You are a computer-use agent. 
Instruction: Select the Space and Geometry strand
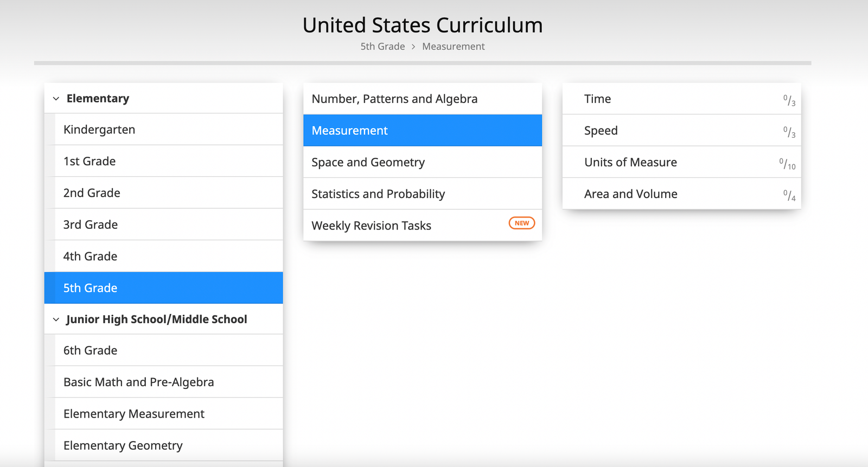[368, 162]
